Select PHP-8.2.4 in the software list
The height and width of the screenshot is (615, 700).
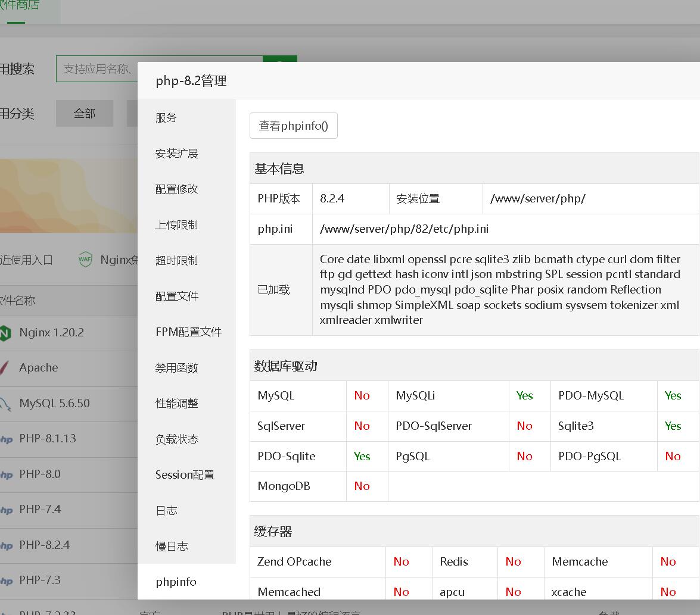pos(45,545)
